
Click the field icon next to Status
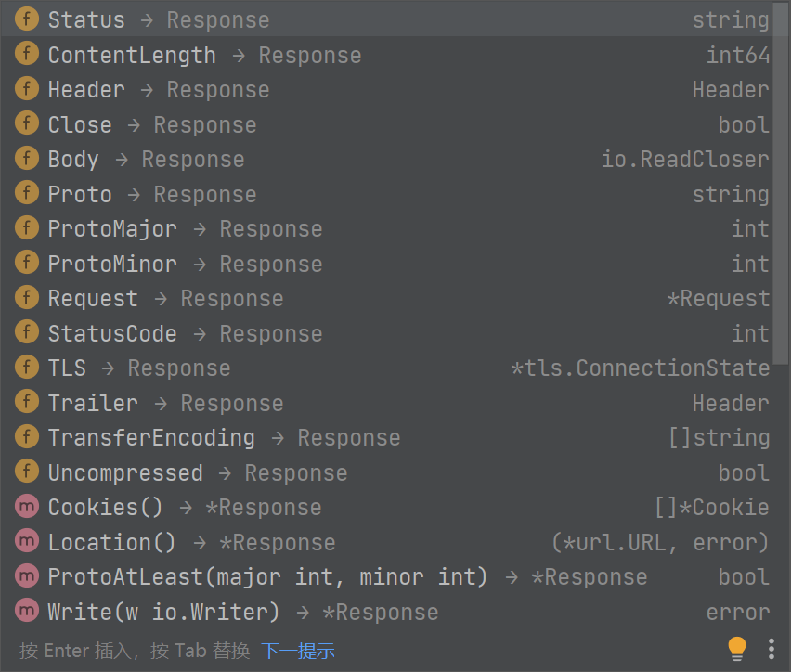coord(27,19)
